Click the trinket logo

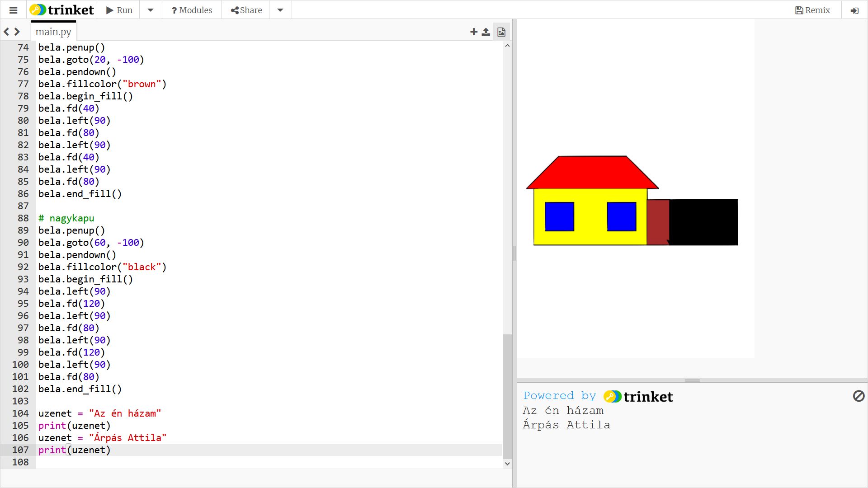62,10
